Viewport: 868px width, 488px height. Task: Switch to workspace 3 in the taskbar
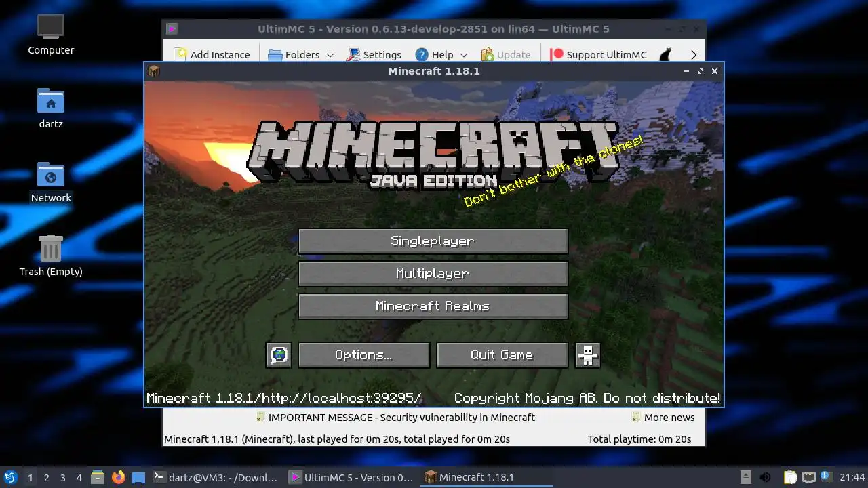point(62,478)
